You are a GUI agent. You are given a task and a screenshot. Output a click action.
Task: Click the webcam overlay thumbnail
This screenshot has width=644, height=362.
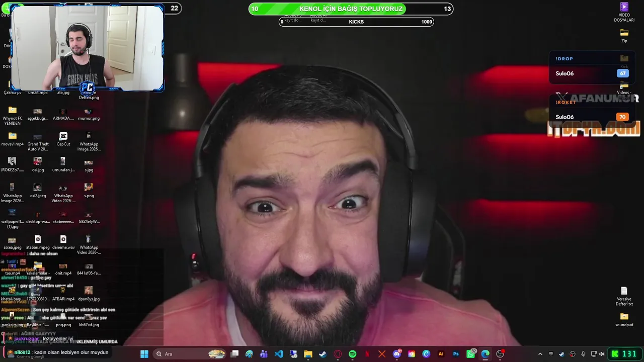(88, 48)
